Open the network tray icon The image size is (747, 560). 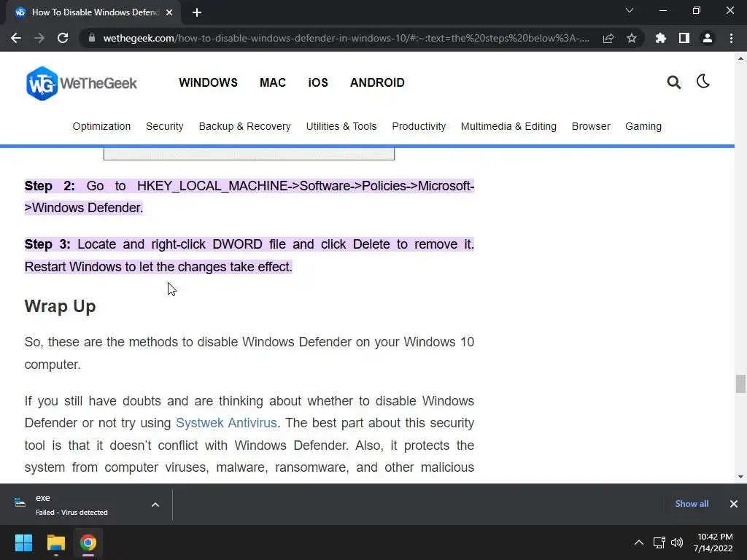659,542
